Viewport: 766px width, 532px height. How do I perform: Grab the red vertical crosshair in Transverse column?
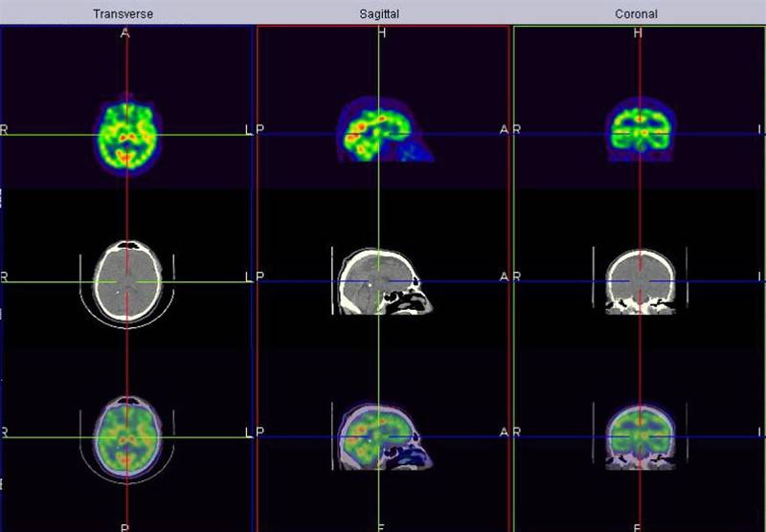click(125, 211)
